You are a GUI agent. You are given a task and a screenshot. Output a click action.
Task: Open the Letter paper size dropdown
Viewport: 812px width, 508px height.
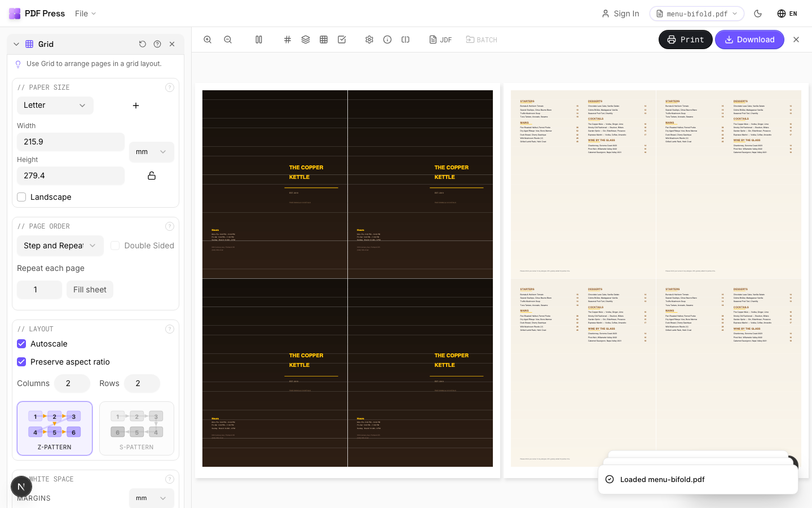pyautogui.click(x=55, y=106)
